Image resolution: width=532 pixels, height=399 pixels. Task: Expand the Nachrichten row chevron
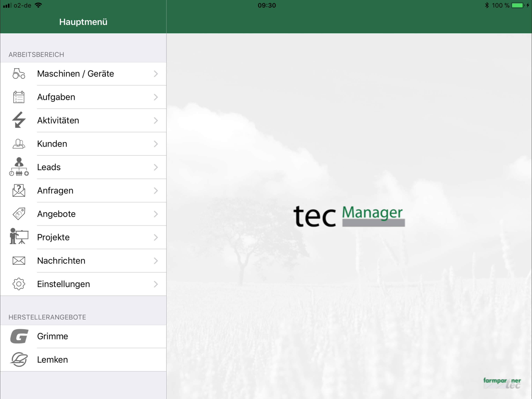pos(156,261)
